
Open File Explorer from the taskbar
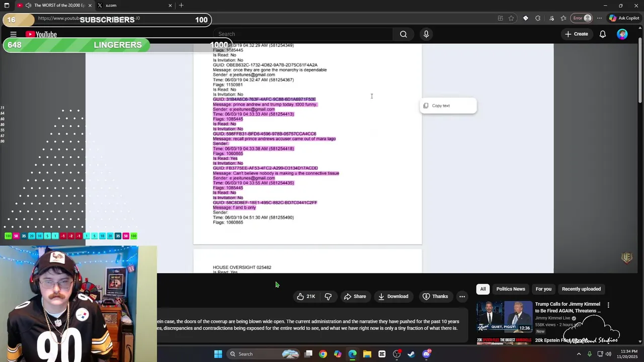coord(367,354)
